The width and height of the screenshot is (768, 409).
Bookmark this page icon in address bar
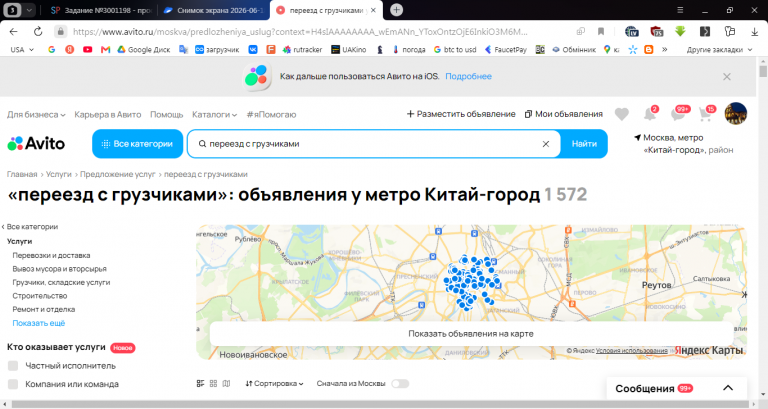point(600,32)
